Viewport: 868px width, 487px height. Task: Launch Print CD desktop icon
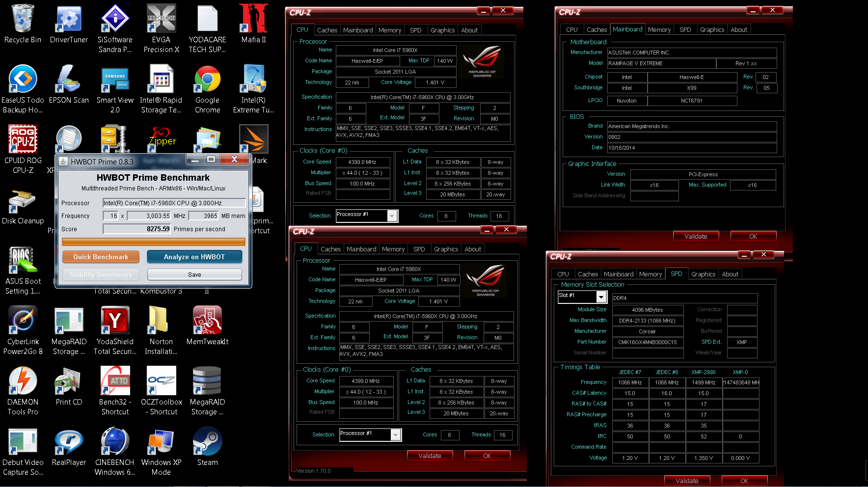tap(69, 386)
